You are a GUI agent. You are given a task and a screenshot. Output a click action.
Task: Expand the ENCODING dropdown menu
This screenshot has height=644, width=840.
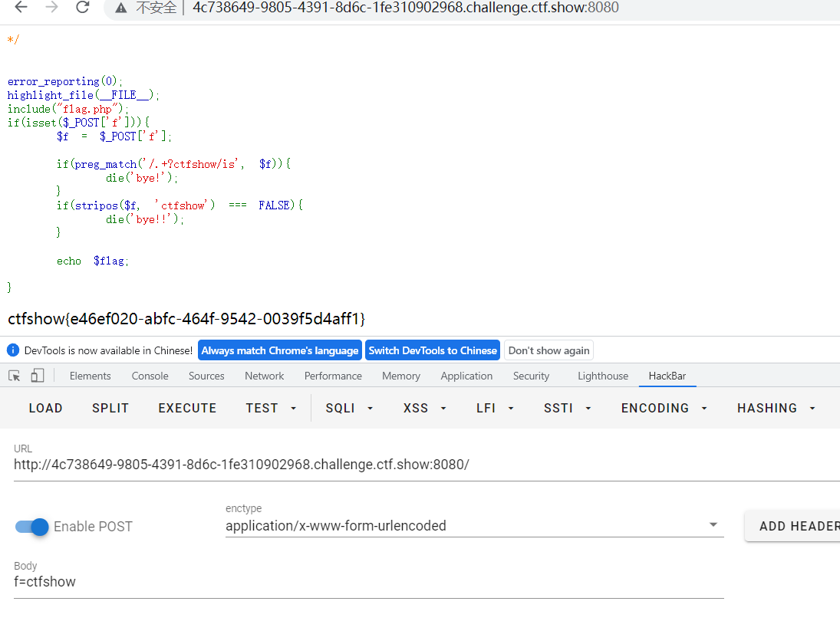tap(664, 408)
